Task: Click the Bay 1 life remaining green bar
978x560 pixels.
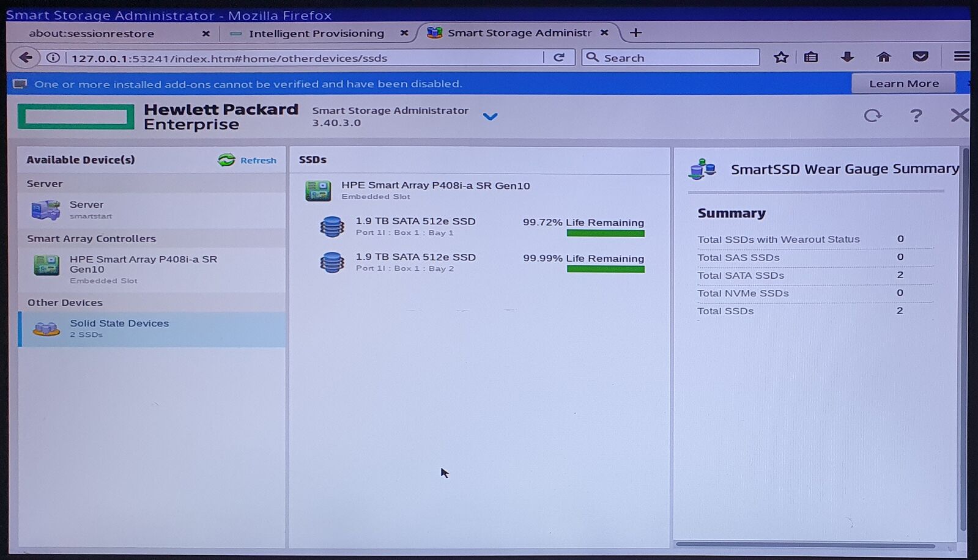Action: point(605,234)
